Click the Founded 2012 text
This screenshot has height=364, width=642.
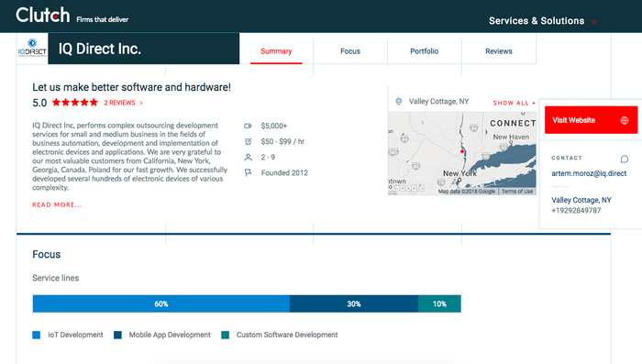pos(284,172)
